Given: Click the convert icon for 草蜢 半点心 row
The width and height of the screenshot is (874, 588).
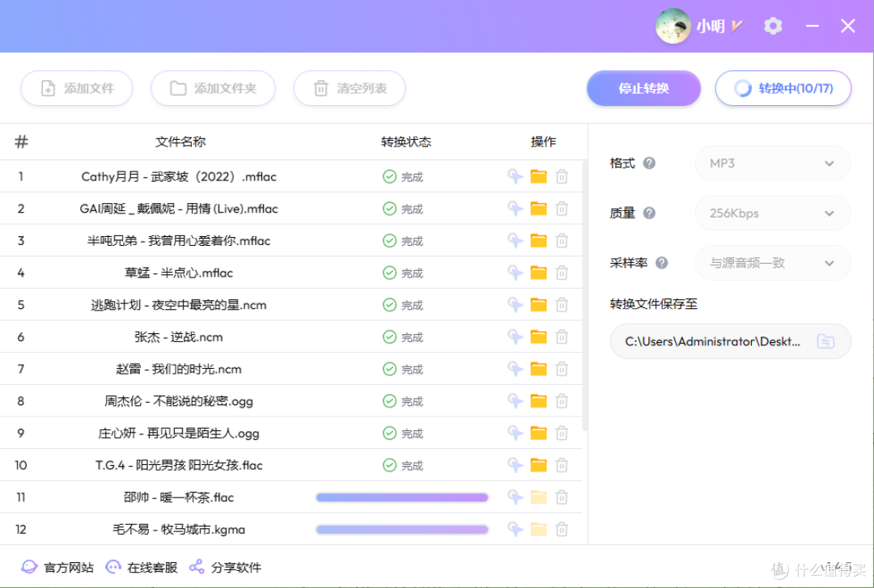Looking at the screenshot, I should pyautogui.click(x=515, y=273).
